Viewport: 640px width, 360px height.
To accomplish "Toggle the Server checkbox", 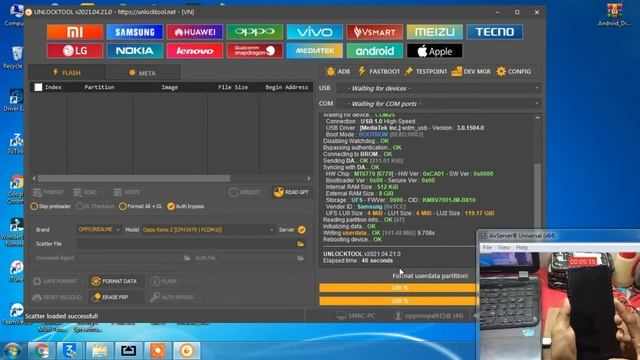I will coord(302,230).
